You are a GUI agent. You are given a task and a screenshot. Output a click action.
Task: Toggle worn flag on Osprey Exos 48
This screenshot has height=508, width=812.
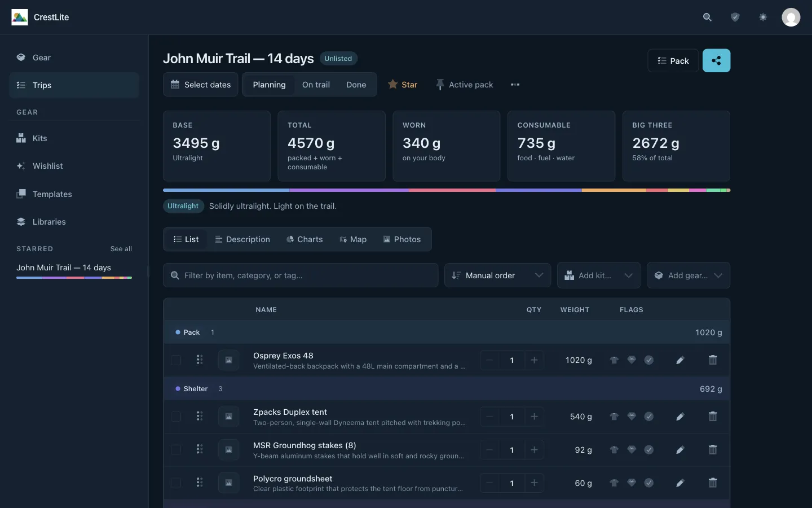click(614, 360)
